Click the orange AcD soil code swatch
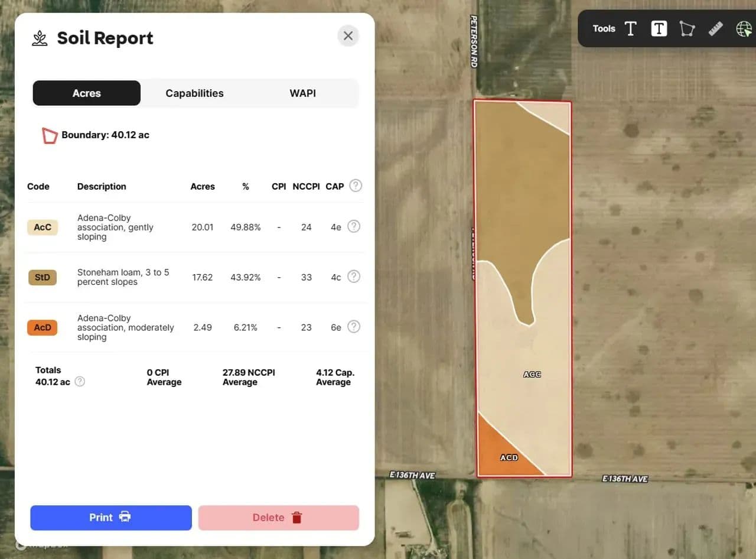 [43, 327]
